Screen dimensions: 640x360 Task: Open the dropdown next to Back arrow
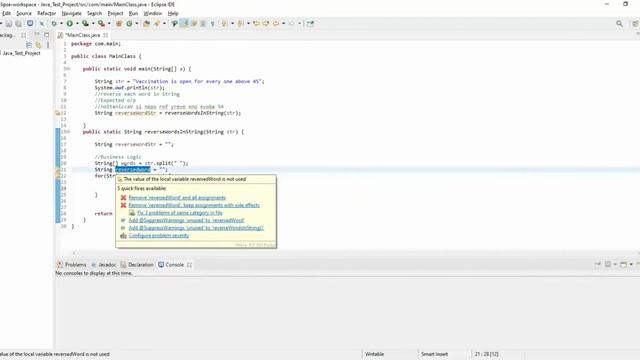283,24
